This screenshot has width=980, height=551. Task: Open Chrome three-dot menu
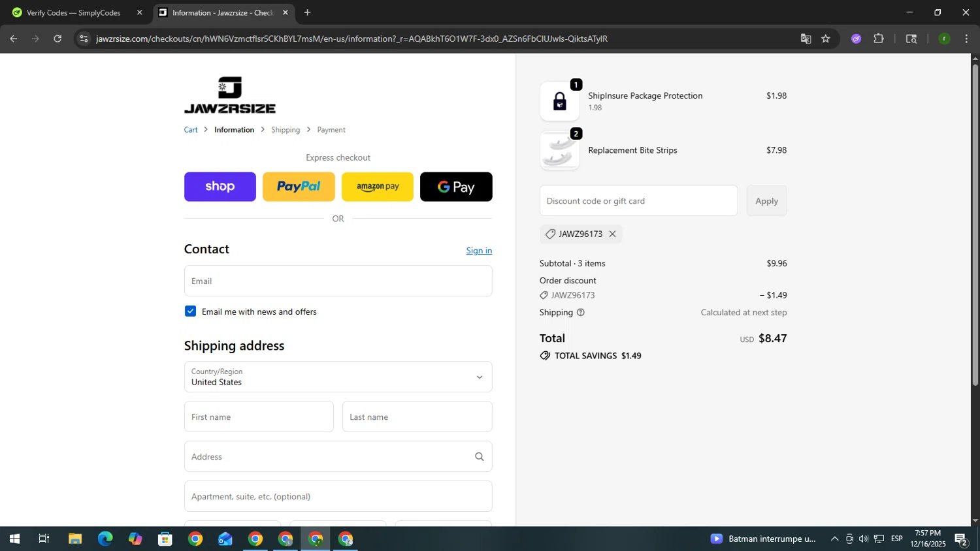[966, 39]
